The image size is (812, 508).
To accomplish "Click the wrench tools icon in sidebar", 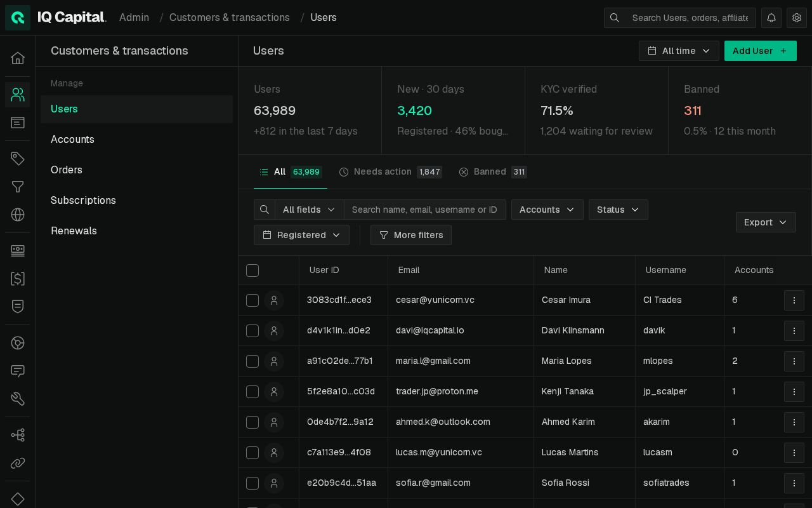I will coord(18,399).
